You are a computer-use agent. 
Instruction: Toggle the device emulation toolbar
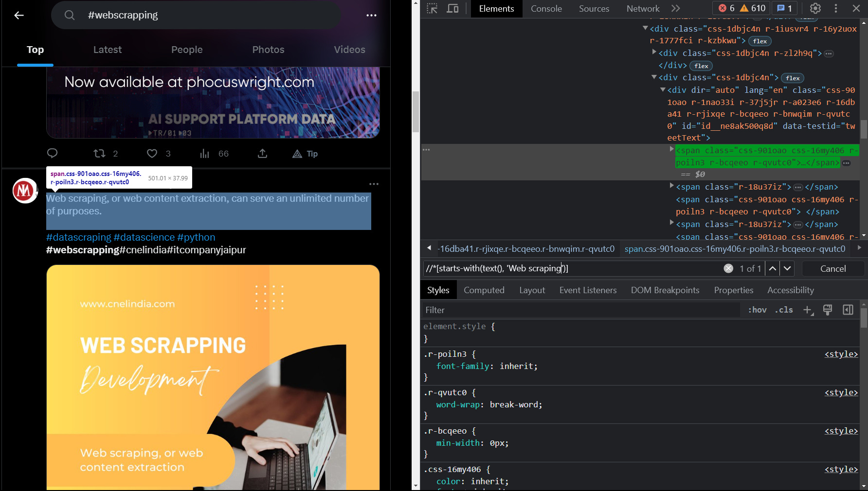(x=452, y=8)
